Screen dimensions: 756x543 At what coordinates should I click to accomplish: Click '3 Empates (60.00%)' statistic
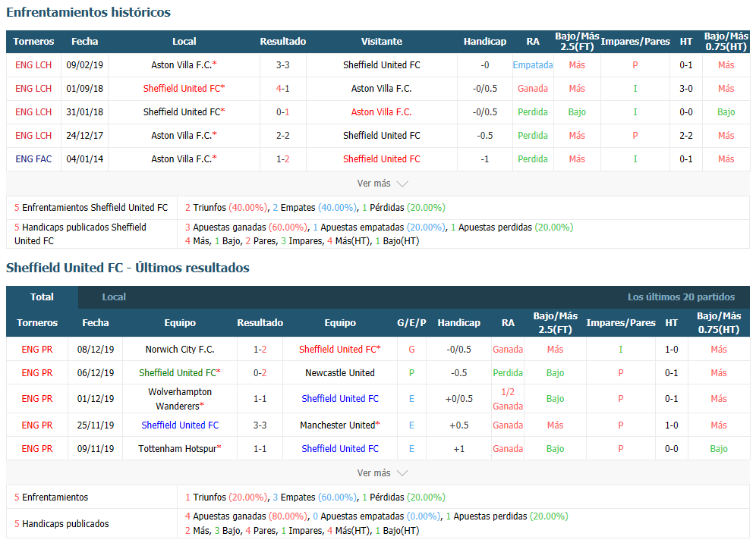click(315, 497)
